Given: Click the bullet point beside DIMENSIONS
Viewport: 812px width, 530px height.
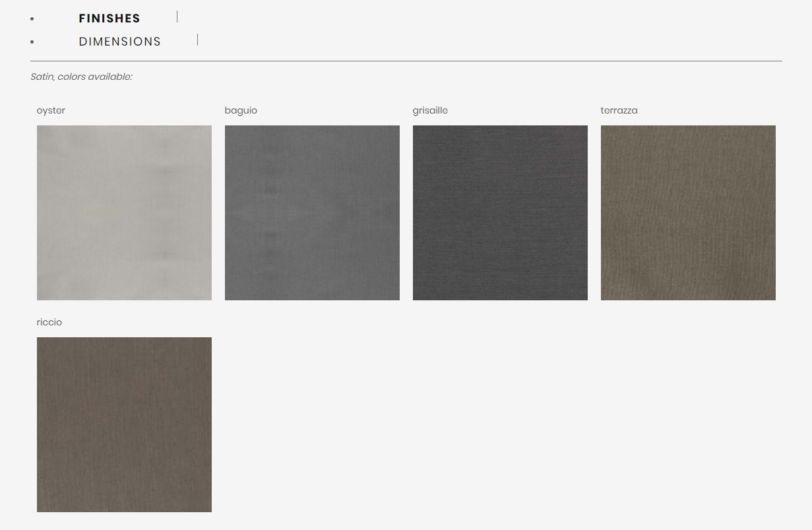Looking at the screenshot, I should click(32, 42).
